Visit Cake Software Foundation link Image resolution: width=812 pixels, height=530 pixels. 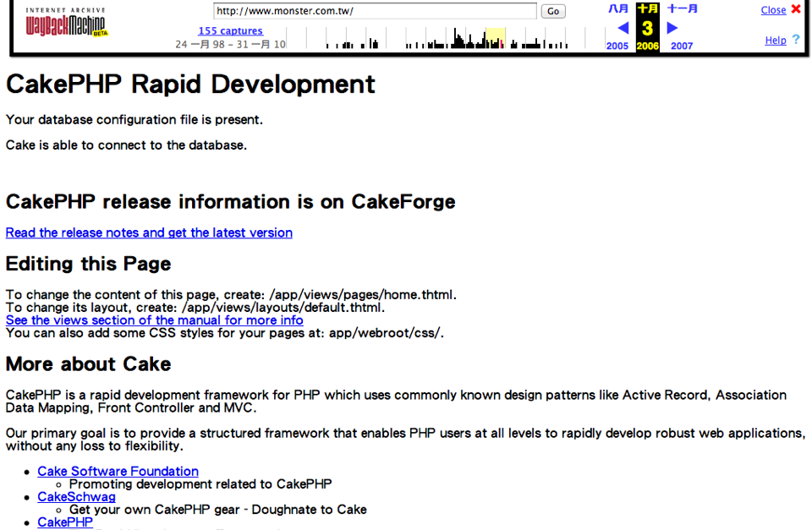[118, 472]
